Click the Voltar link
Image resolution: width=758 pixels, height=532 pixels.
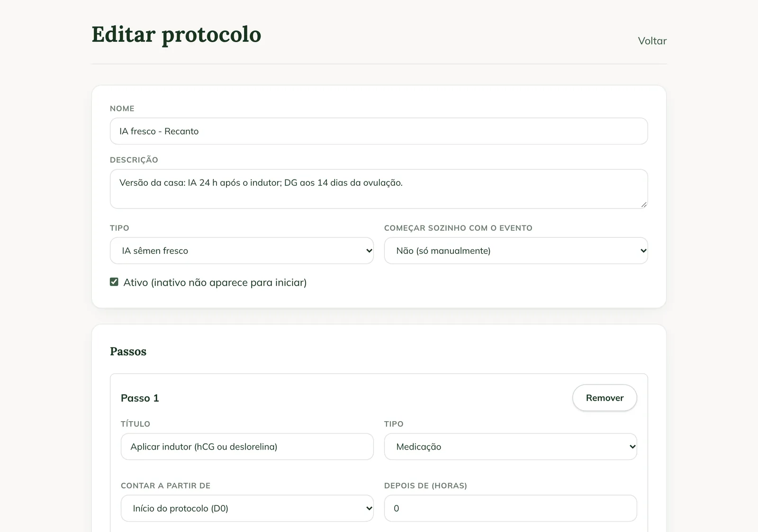tap(652, 41)
